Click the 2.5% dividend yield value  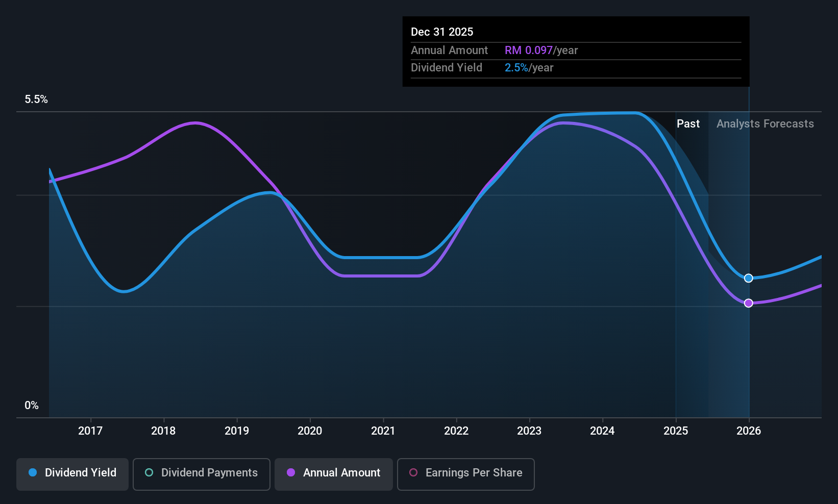click(516, 67)
